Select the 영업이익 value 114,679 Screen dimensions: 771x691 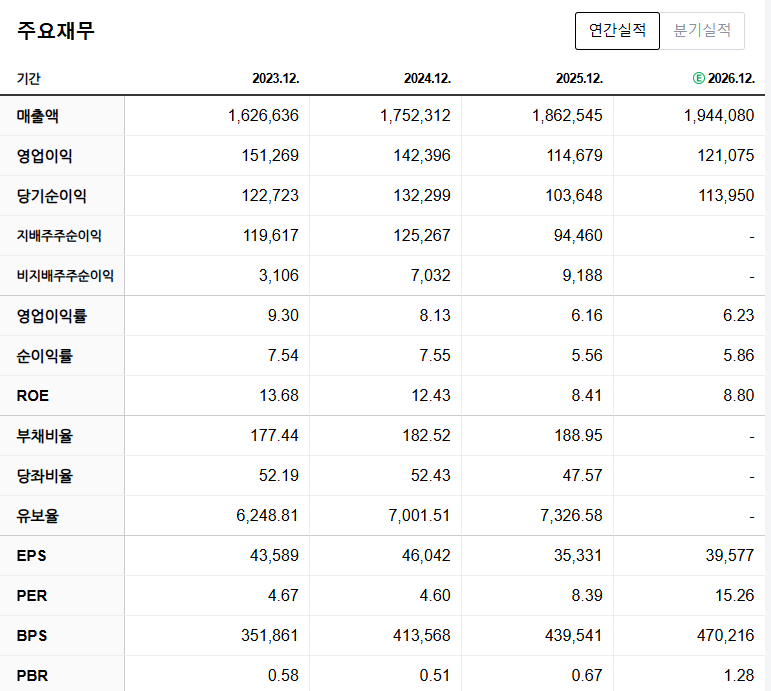[x=574, y=155]
